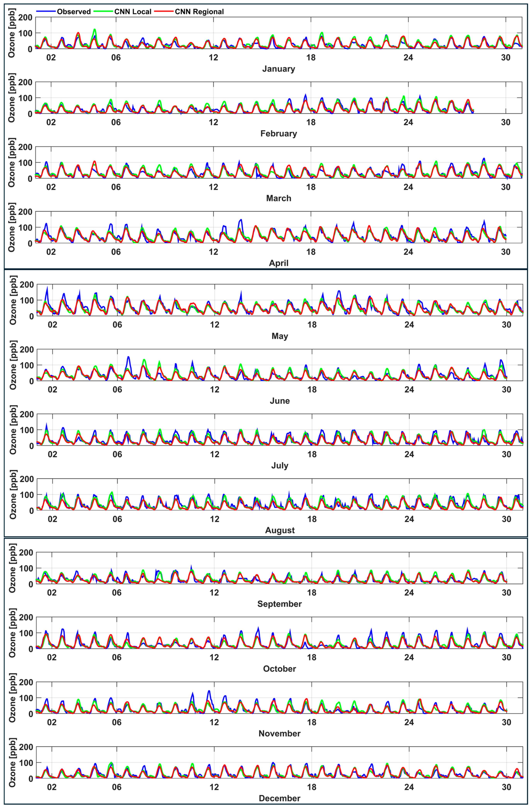532x808 pixels.
Task: Click the August month label
Action: (x=280, y=530)
